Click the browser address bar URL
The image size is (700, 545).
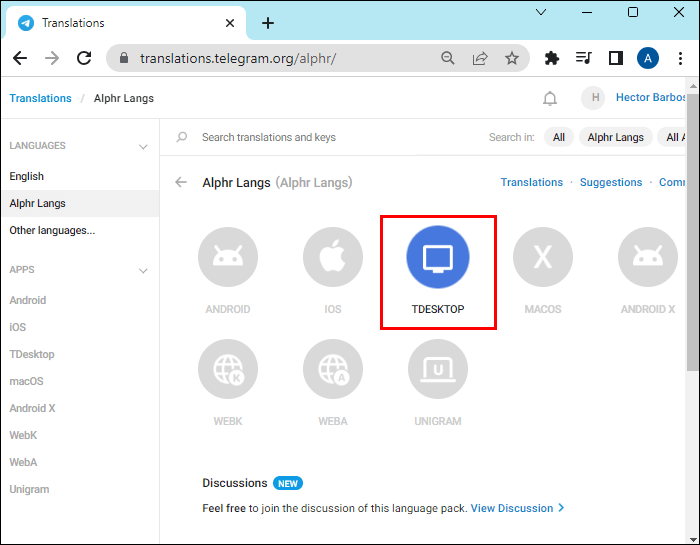pos(238,58)
